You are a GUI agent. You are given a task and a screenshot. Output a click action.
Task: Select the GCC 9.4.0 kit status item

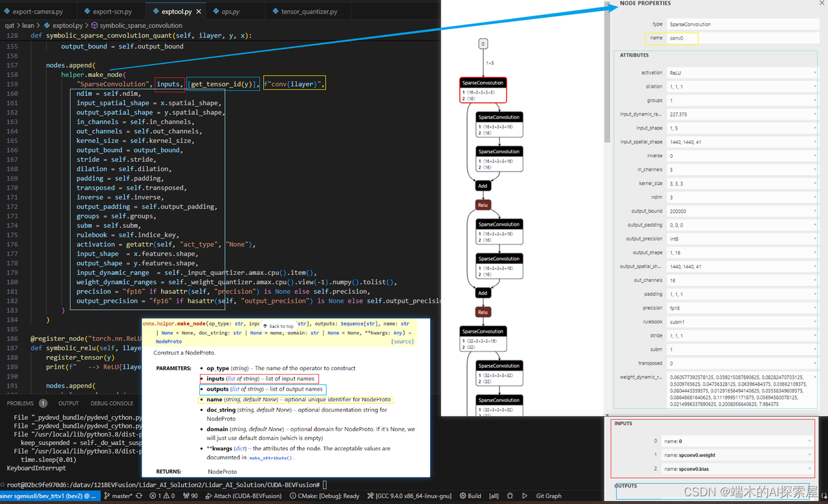409,496
